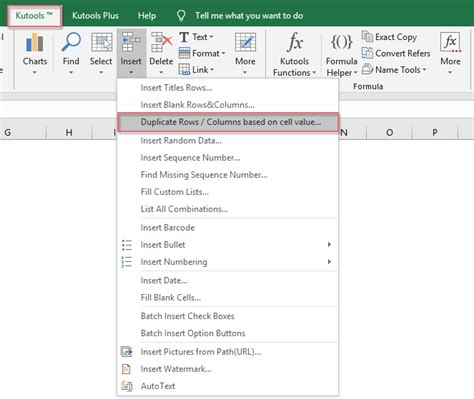Expand the Text dropdown arrow

tap(211, 37)
